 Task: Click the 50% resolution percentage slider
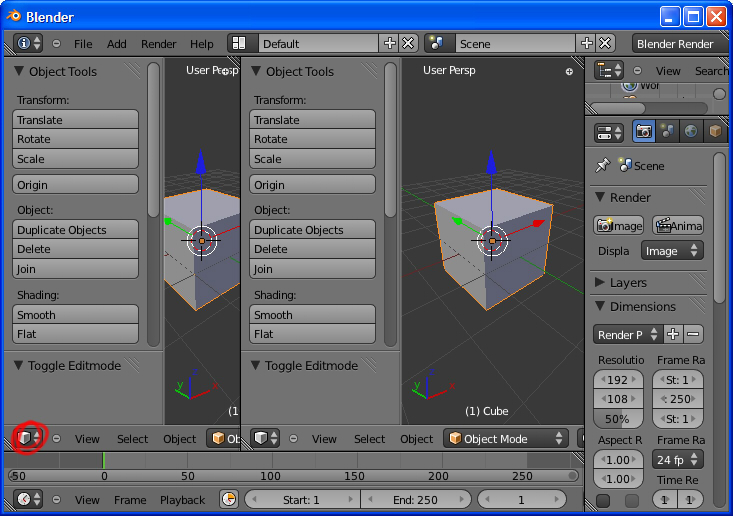(618, 419)
